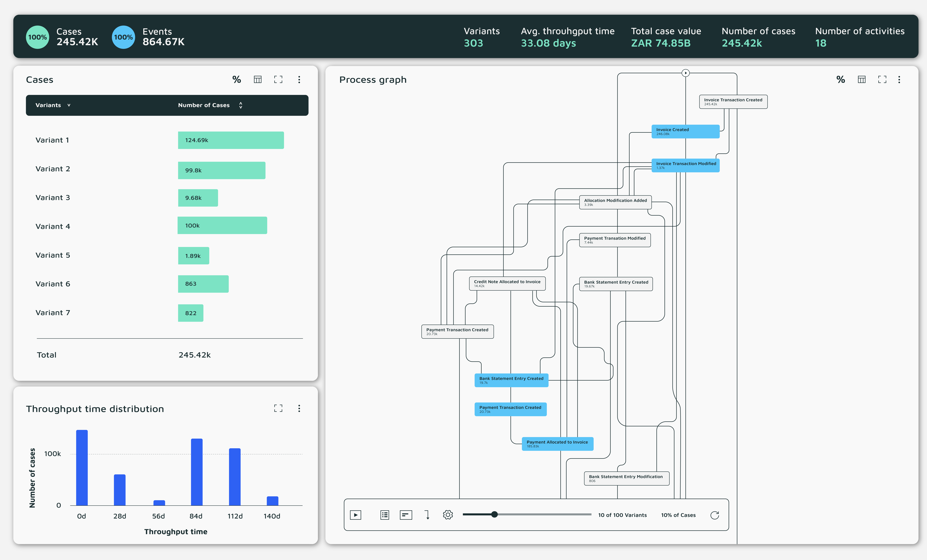927x560 pixels.
Task: Click the label card icon in graph toolbar
Action: [x=406, y=515]
